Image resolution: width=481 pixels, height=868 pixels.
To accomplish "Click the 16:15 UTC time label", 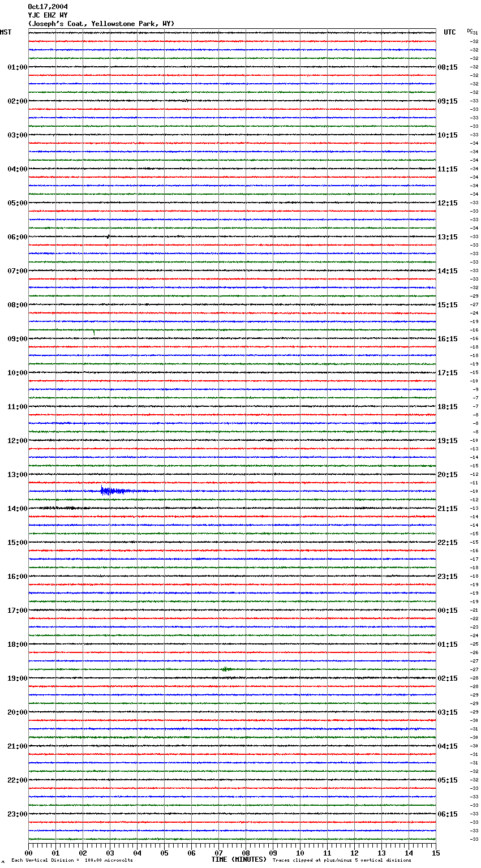I will [448, 339].
